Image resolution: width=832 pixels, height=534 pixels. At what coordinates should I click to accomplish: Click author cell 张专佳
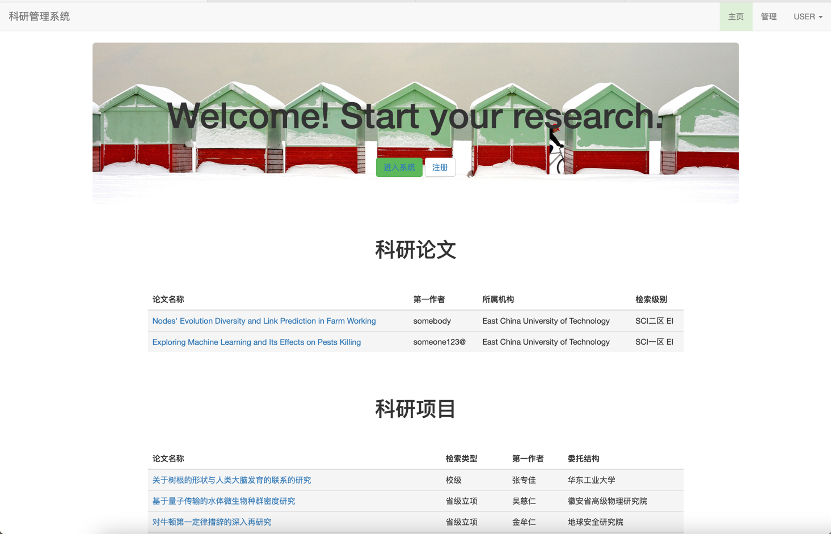click(524, 480)
